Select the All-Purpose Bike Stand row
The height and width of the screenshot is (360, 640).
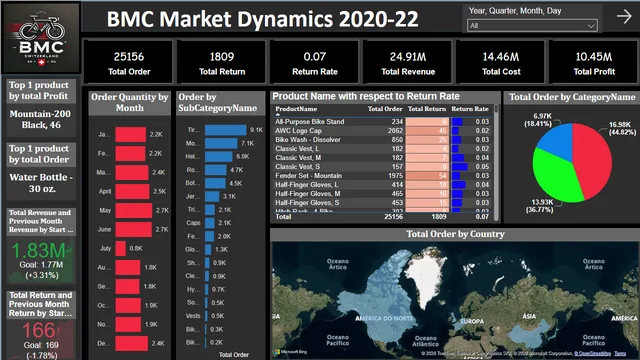tap(382, 122)
